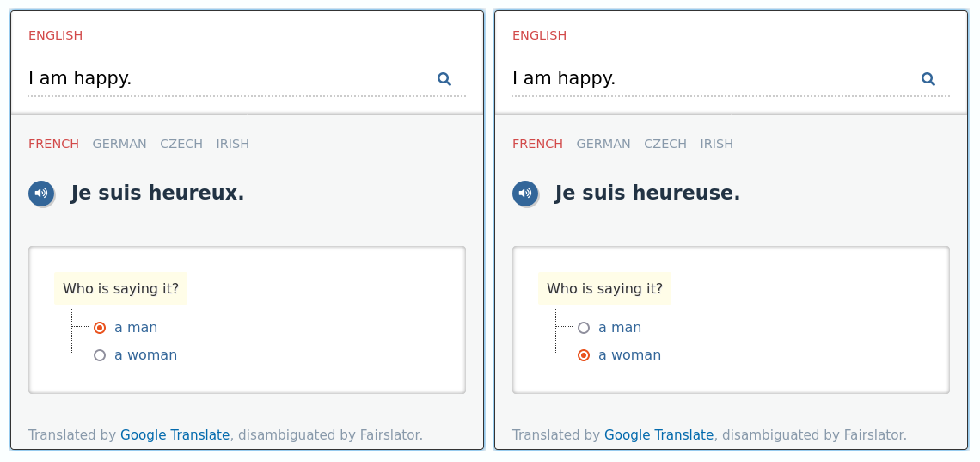Select 'a woman' radio in right panel
The width and height of the screenshot is (980, 462).
click(584, 355)
